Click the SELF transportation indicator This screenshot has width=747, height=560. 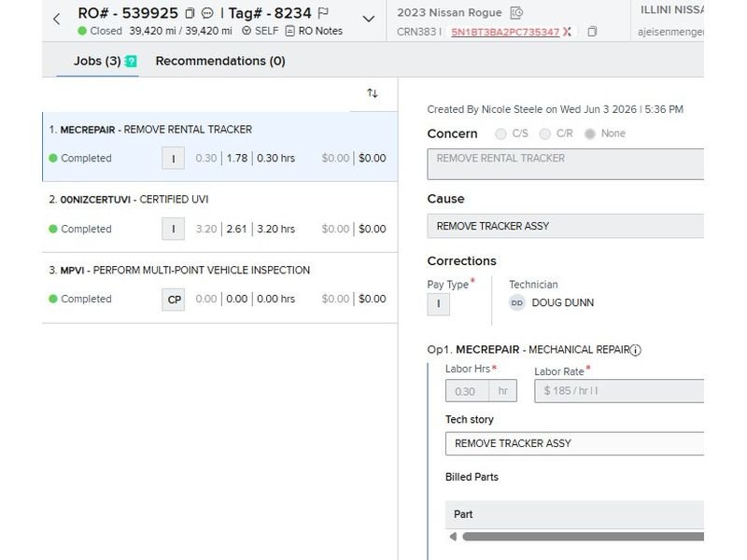click(x=261, y=31)
